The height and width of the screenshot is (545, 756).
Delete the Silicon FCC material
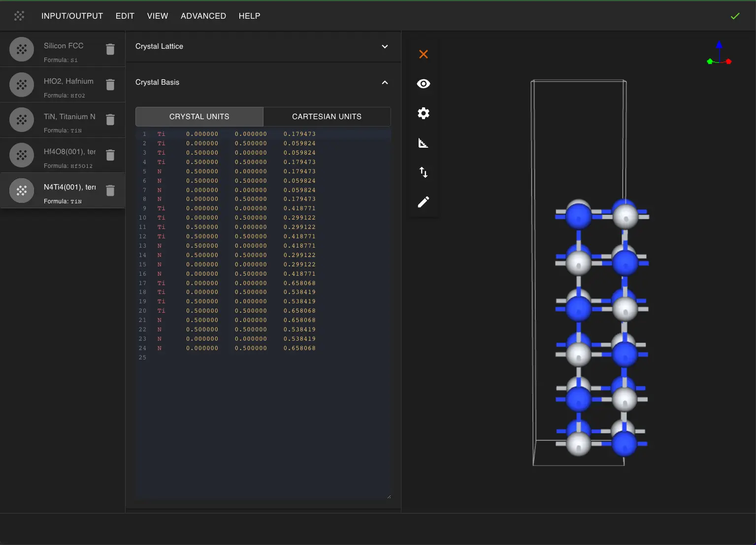coord(110,49)
